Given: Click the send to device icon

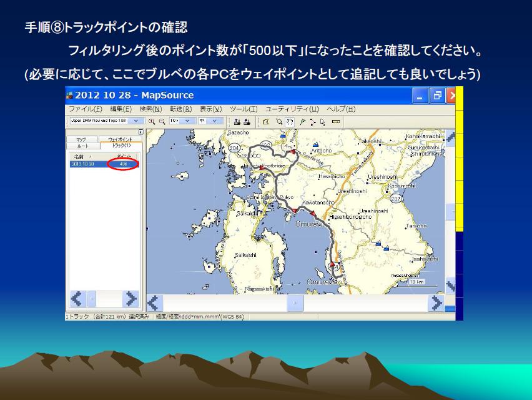Looking at the screenshot, I should 237,121.
